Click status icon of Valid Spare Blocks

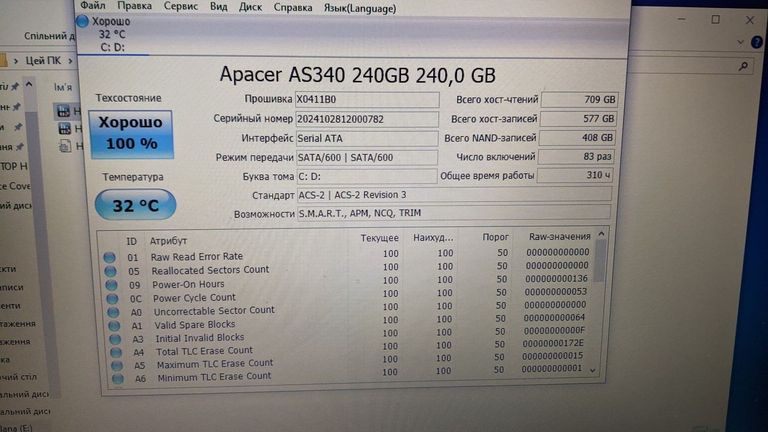pyautogui.click(x=114, y=325)
